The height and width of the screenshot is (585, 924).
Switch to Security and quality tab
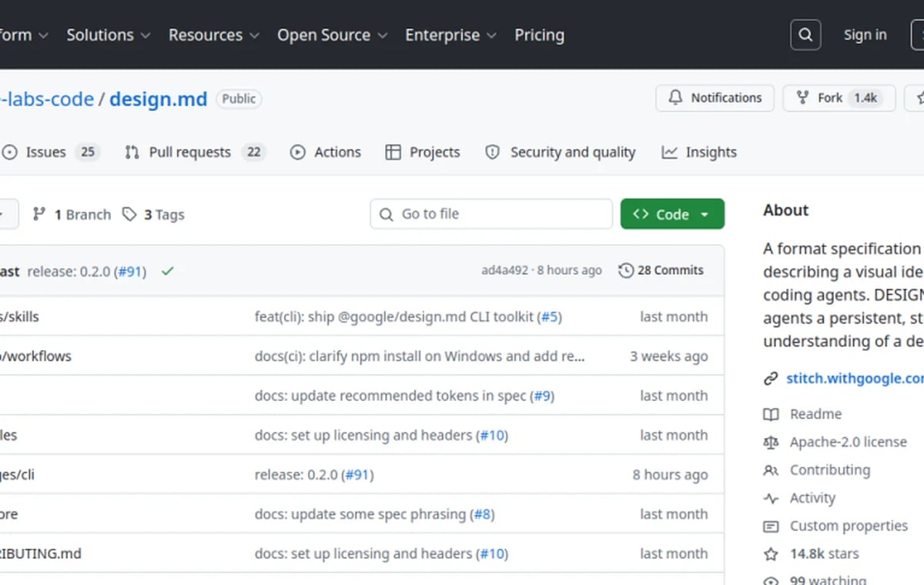(x=561, y=152)
